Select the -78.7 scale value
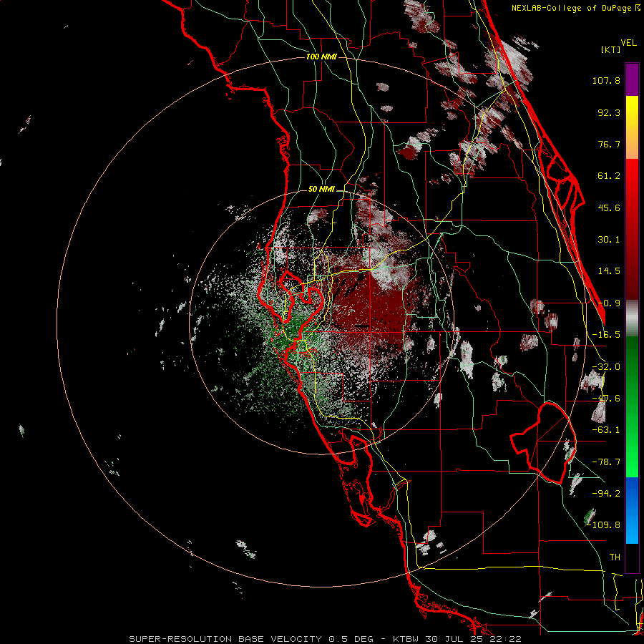This screenshot has width=644, height=644. pos(606,462)
